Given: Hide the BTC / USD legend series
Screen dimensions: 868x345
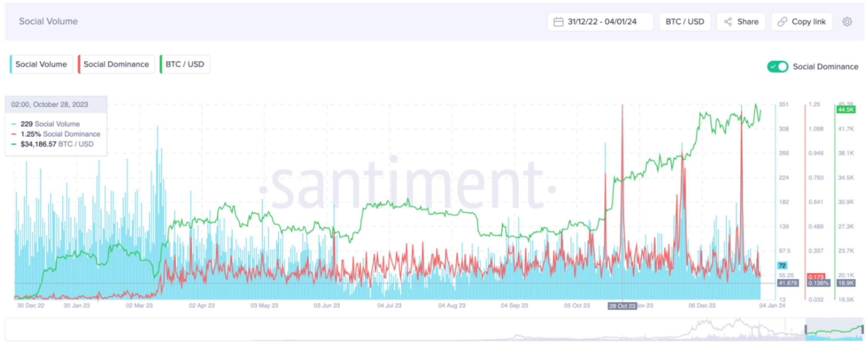Looking at the screenshot, I should coord(185,64).
